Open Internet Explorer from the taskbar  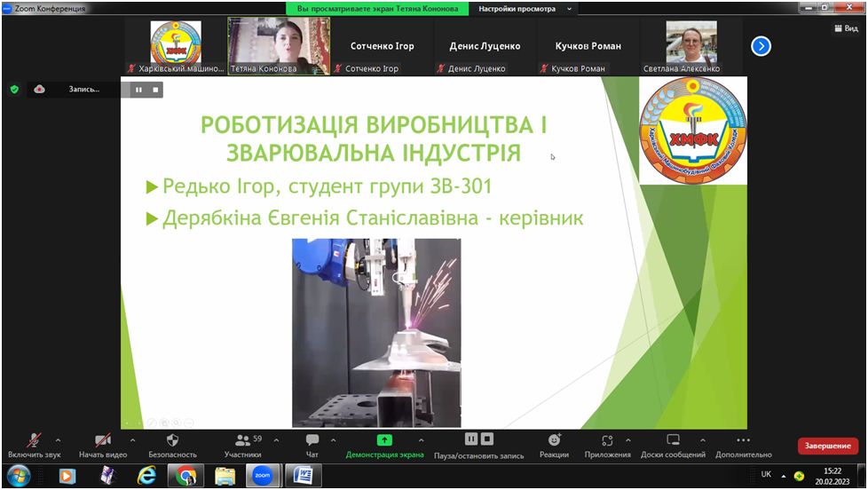(146, 476)
